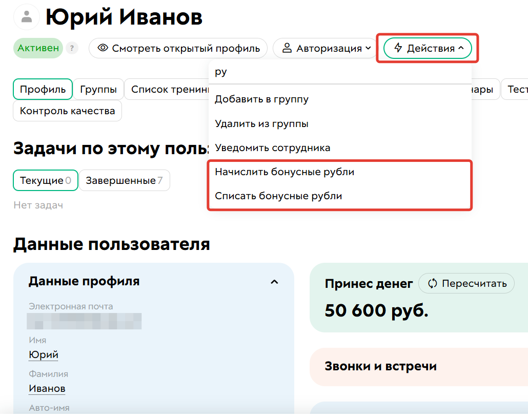Screen dimensions: 528x420
Task: Edit the name 'Юрий' link
Action: pos(43,354)
